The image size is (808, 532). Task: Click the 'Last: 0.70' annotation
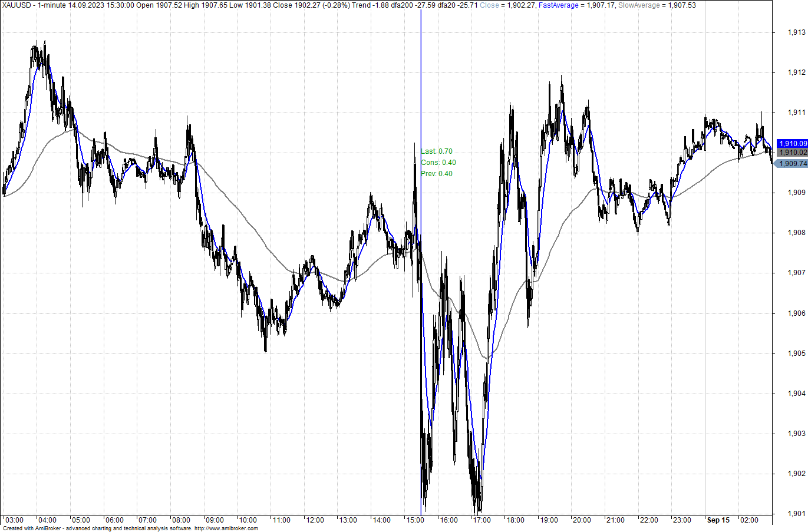point(437,151)
